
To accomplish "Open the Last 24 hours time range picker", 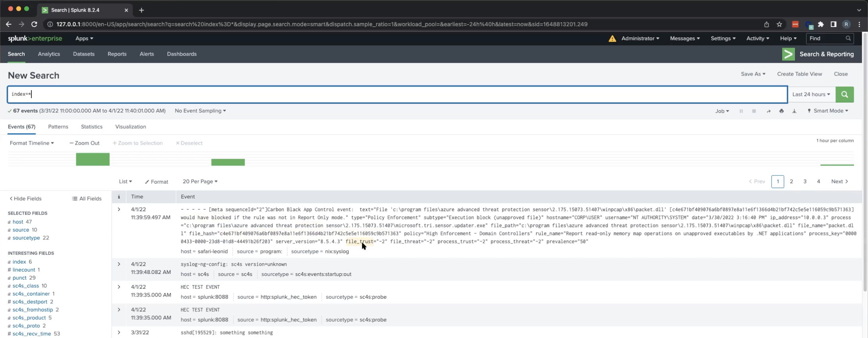I will tap(811, 95).
